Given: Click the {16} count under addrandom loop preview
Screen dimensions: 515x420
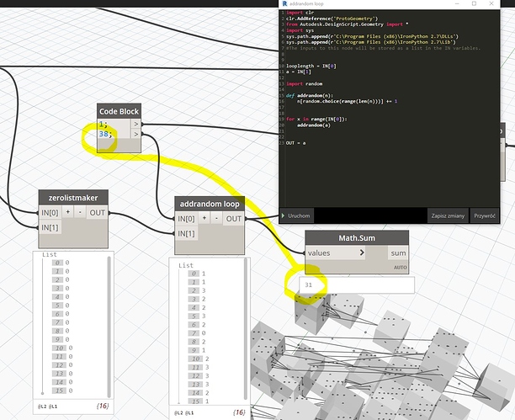Looking at the screenshot, I should [239, 412].
